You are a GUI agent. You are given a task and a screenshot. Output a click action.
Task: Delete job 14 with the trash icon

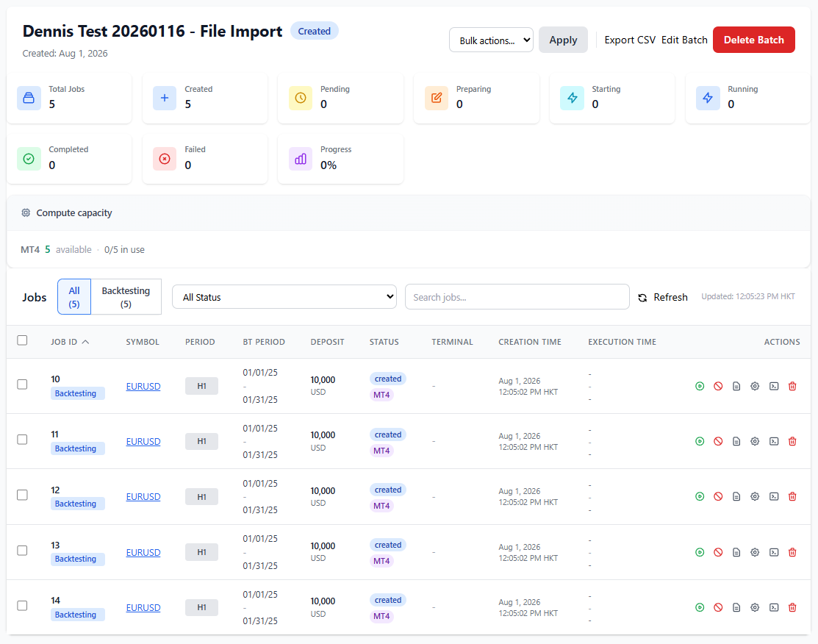792,607
